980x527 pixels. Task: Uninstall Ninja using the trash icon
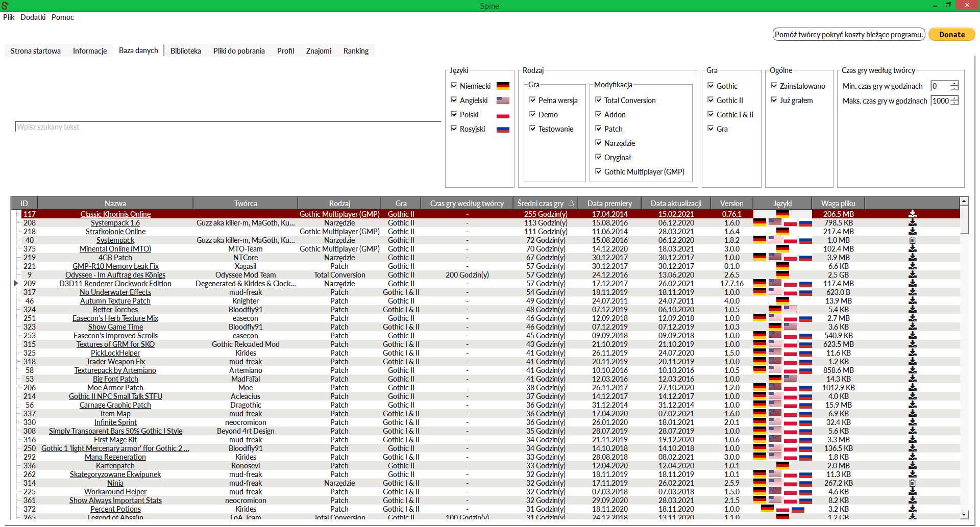coord(912,483)
